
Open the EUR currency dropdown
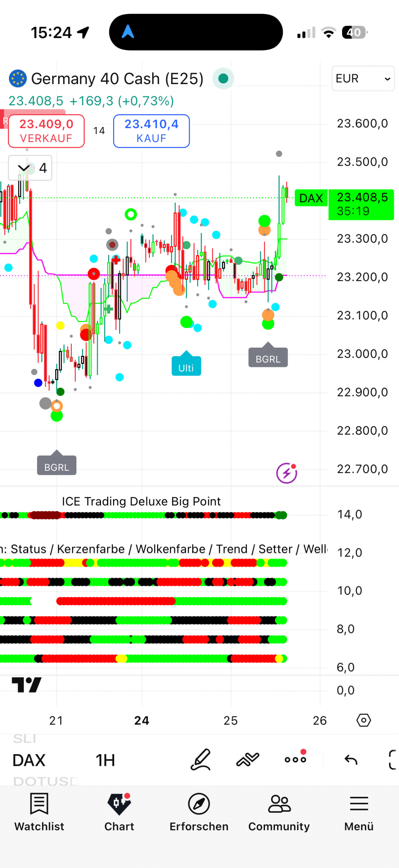(363, 78)
